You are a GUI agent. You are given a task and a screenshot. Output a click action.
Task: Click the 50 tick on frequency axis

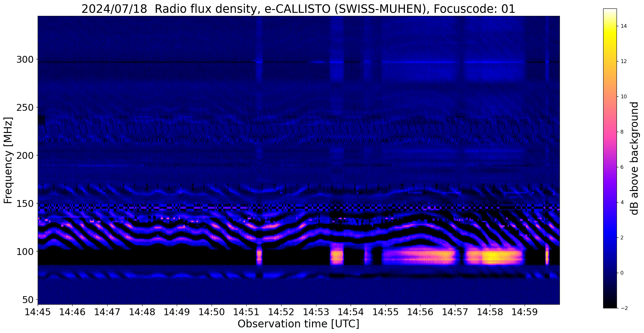click(27, 300)
